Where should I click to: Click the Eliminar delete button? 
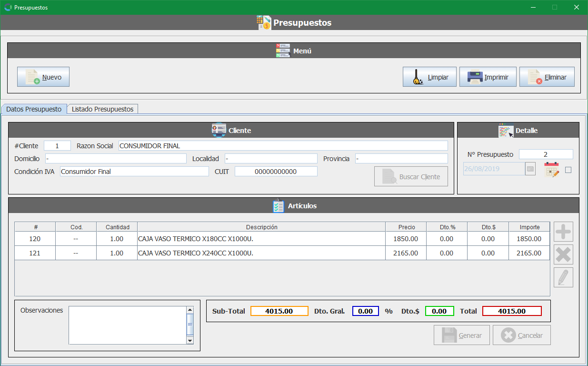pyautogui.click(x=547, y=77)
